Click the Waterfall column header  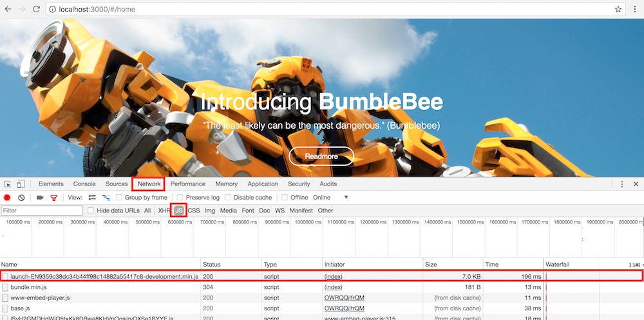[x=594, y=265]
